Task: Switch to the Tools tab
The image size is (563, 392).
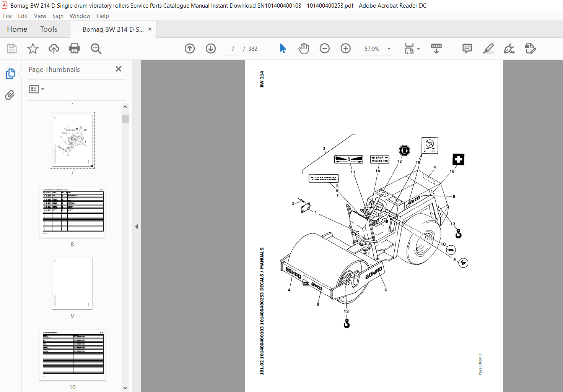Action: coord(49,29)
